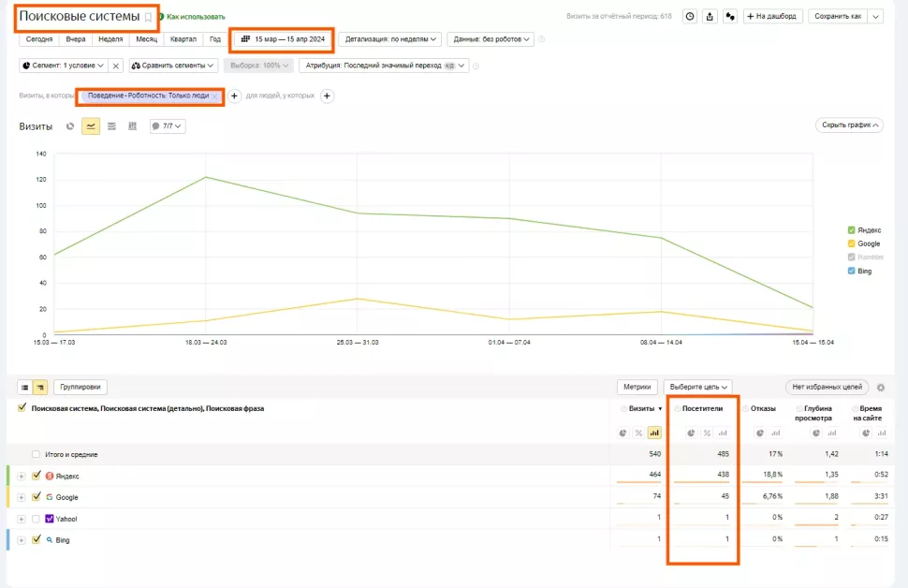Click the clock schedule icon in header
This screenshot has height=588, width=908.
pyautogui.click(x=689, y=16)
